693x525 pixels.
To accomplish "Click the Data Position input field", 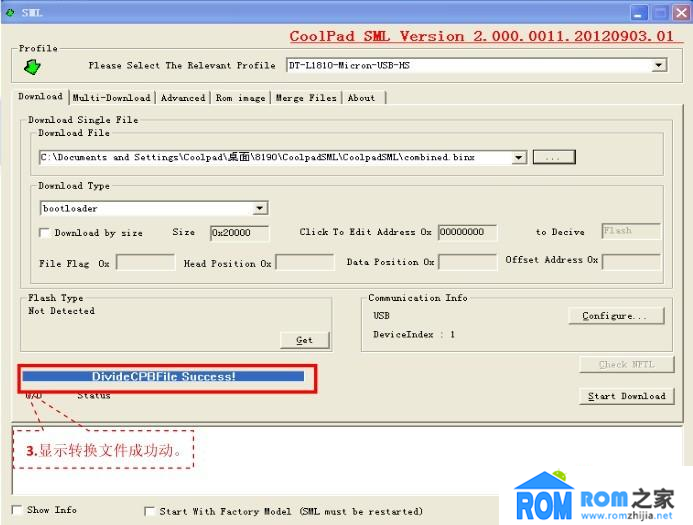I will click(467, 262).
